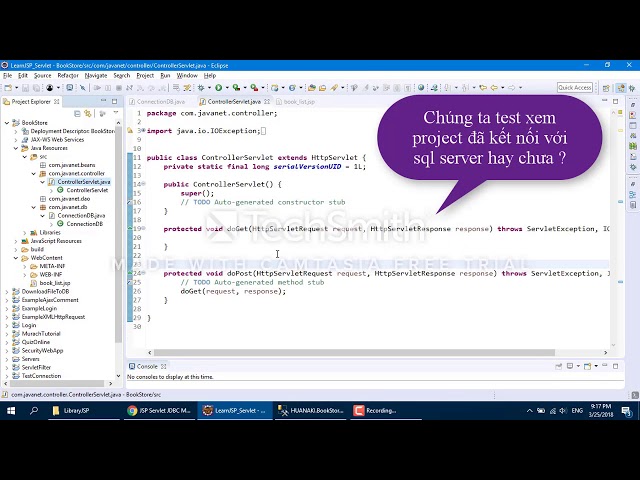Switch to Chrome JSP Servlet JDBC window
This screenshot has height=480, width=640.
pyautogui.click(x=159, y=411)
